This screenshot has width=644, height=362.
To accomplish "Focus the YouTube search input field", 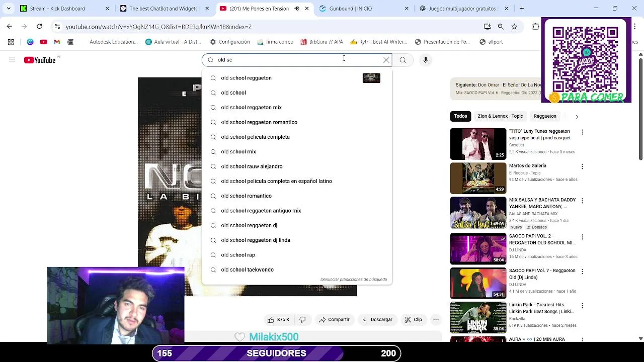I will 297,60.
